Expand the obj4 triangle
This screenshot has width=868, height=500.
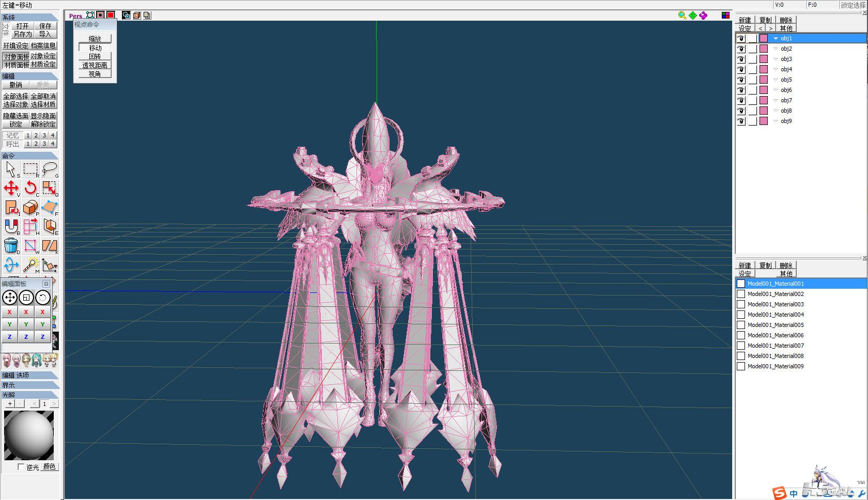click(x=776, y=69)
